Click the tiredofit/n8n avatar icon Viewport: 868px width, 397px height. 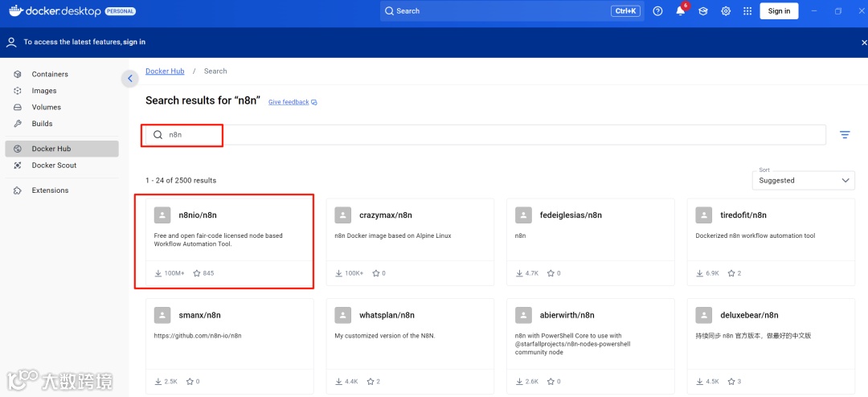point(704,215)
